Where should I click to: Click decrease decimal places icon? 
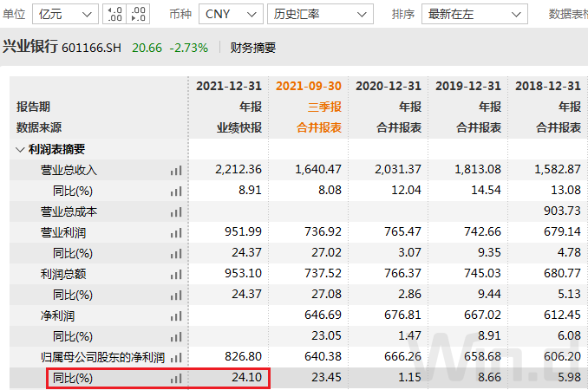click(137, 14)
